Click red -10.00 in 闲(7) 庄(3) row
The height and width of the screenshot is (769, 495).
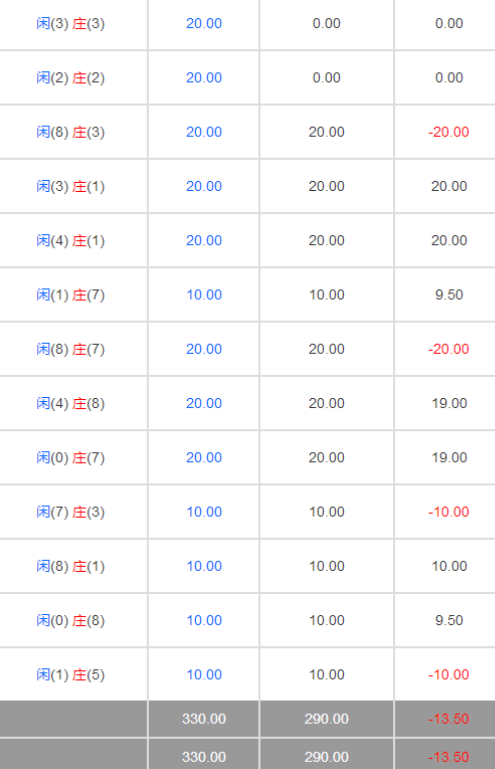click(449, 512)
